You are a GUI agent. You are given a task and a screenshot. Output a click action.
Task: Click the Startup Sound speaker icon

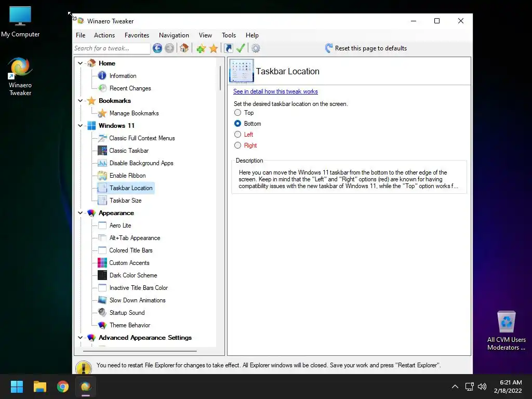tap(102, 312)
